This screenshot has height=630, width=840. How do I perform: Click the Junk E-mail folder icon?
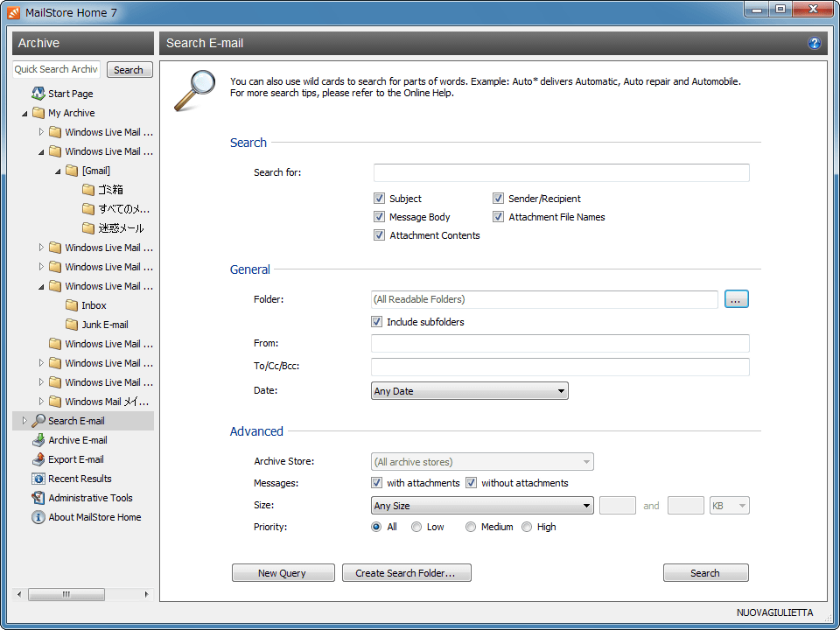(x=72, y=325)
